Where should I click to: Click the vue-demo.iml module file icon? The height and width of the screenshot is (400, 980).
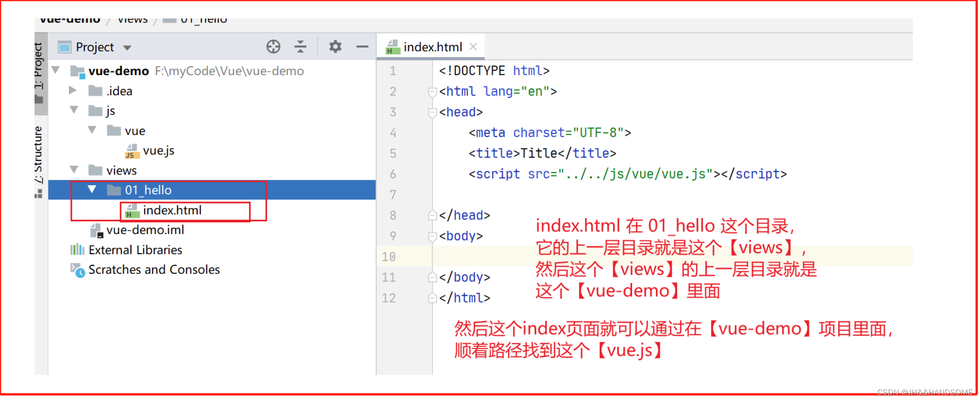[x=96, y=231]
